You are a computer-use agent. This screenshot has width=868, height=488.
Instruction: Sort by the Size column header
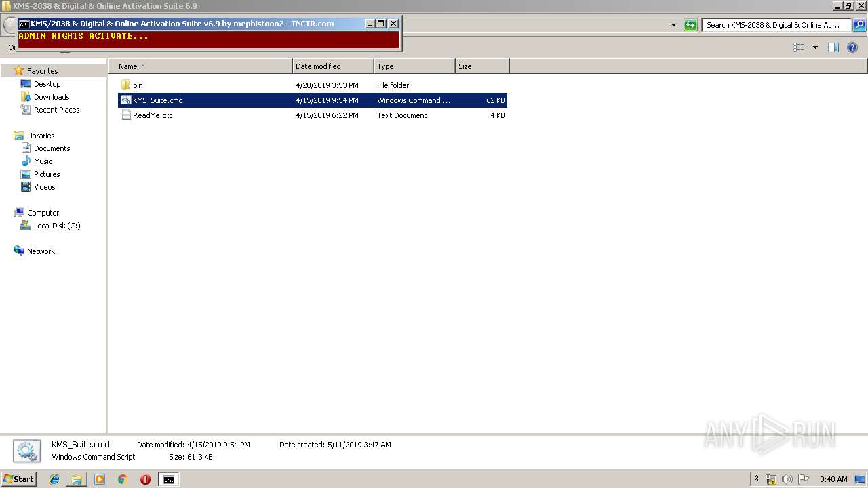(482, 66)
